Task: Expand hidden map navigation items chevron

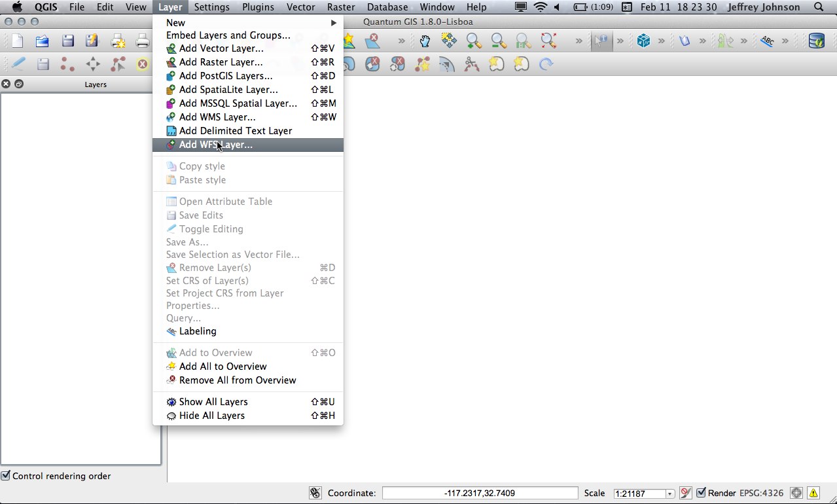Action: 579,41
